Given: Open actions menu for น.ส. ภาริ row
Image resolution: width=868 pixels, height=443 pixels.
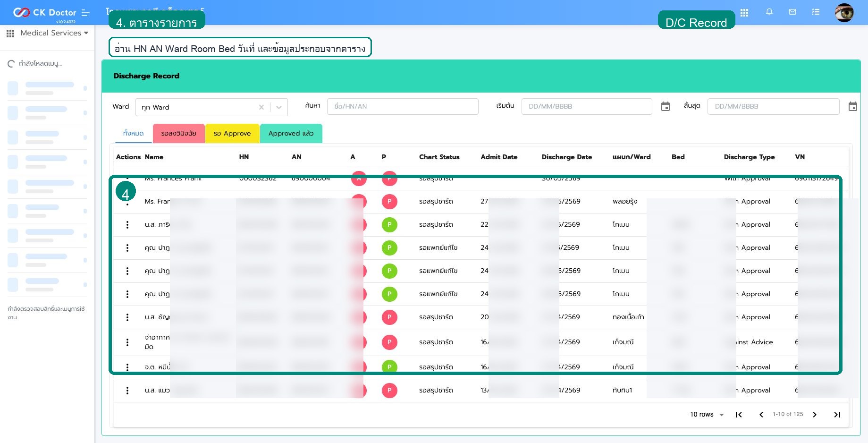Looking at the screenshot, I should tap(127, 225).
